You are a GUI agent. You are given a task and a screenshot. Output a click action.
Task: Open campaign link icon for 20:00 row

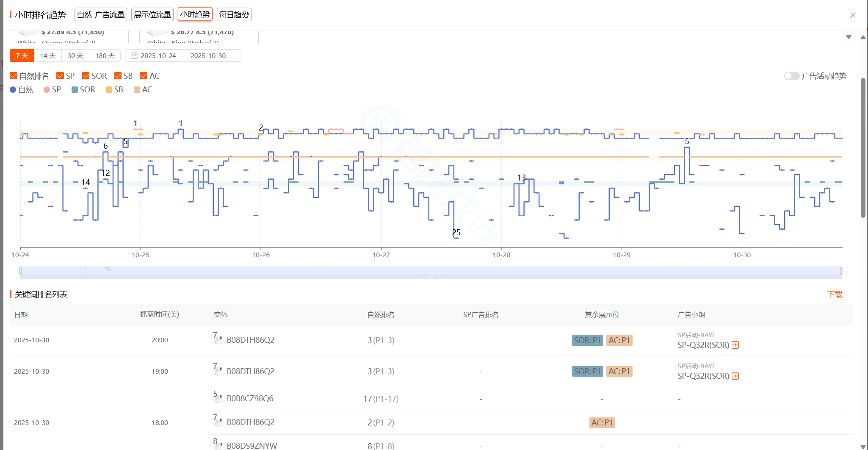point(735,345)
